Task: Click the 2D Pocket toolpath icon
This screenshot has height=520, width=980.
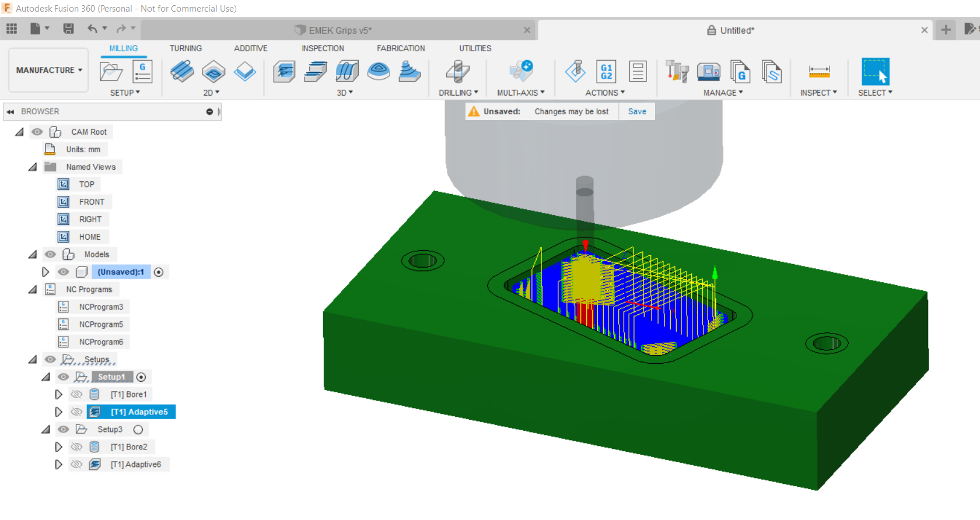Action: pyautogui.click(x=213, y=72)
